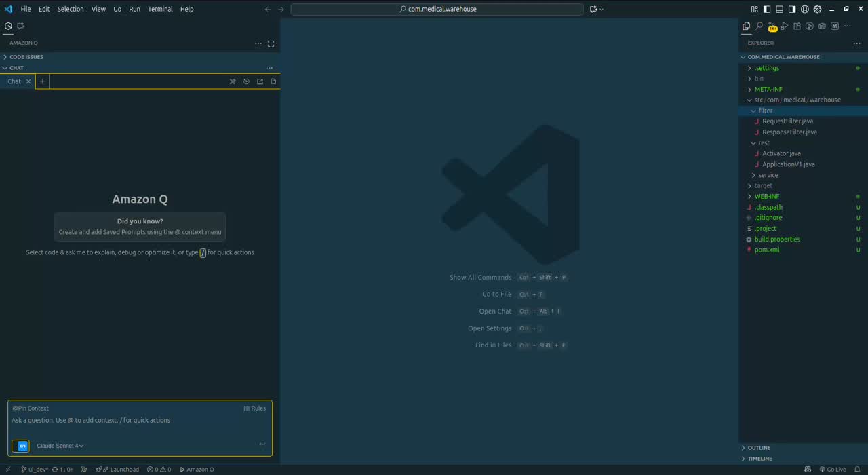Add a new chat tab
Screen dimensions: 868x475
point(42,81)
